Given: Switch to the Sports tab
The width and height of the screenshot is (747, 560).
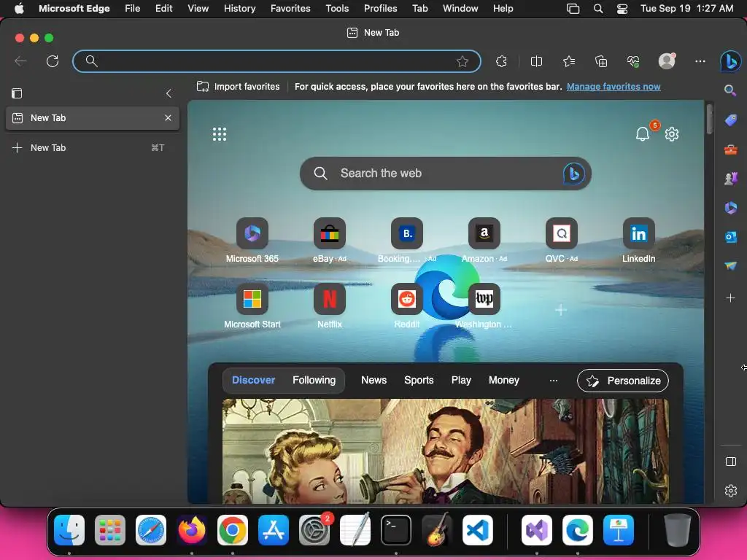Looking at the screenshot, I should click(419, 380).
